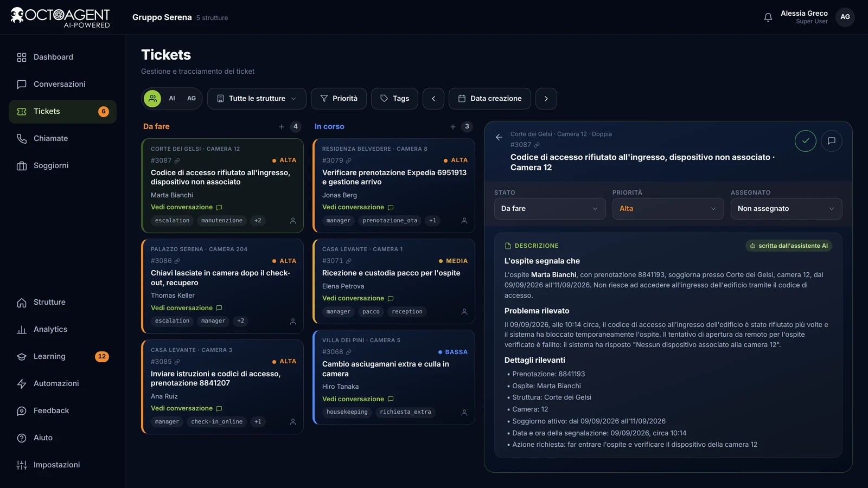868x488 pixels.
Task: Copy the link icon next to #3079
Action: (x=349, y=160)
